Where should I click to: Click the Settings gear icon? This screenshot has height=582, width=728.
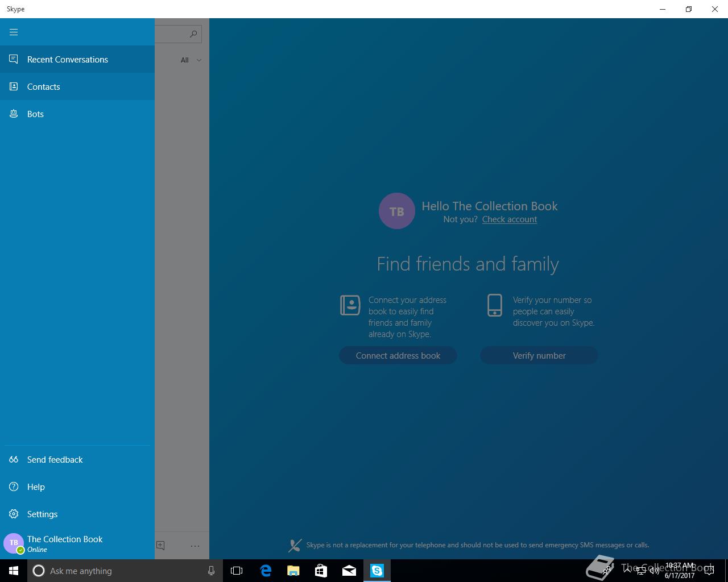[14, 514]
